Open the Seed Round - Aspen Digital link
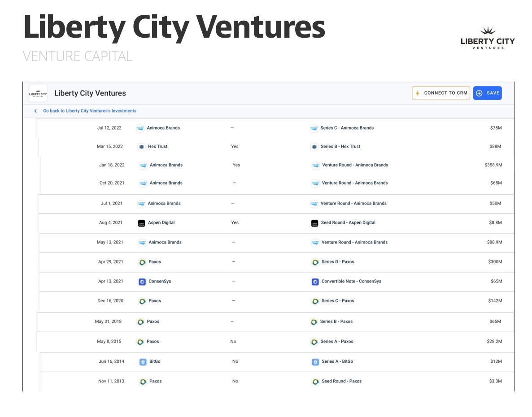Image resolution: width=532 pixels, height=417 pixels. [348, 223]
